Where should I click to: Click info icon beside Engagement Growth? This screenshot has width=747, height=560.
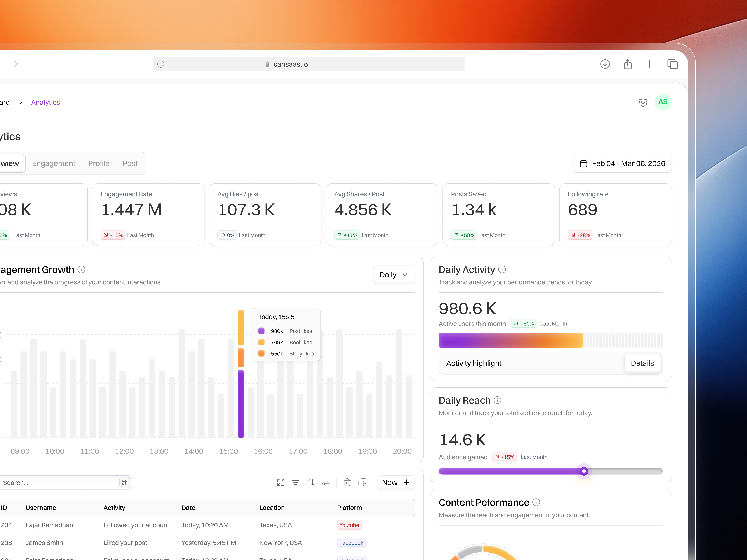(x=81, y=269)
